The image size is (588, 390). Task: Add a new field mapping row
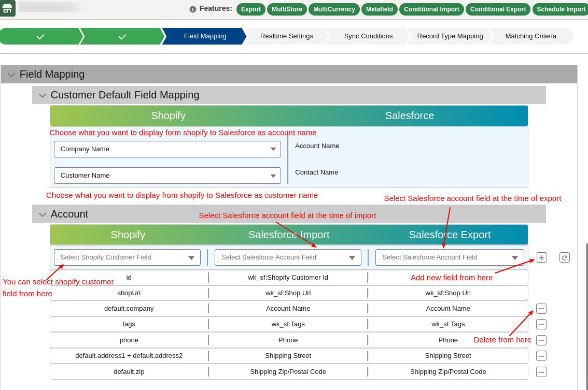click(541, 257)
